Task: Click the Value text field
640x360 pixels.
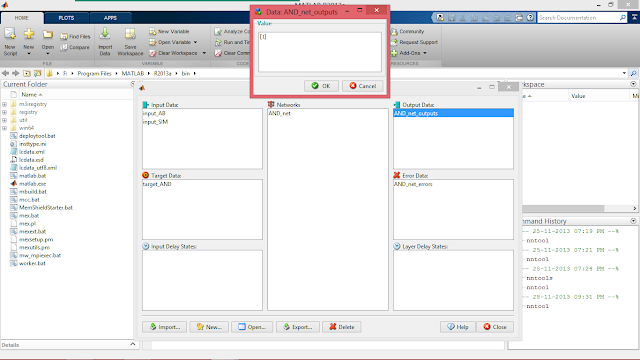Action: coord(320,52)
